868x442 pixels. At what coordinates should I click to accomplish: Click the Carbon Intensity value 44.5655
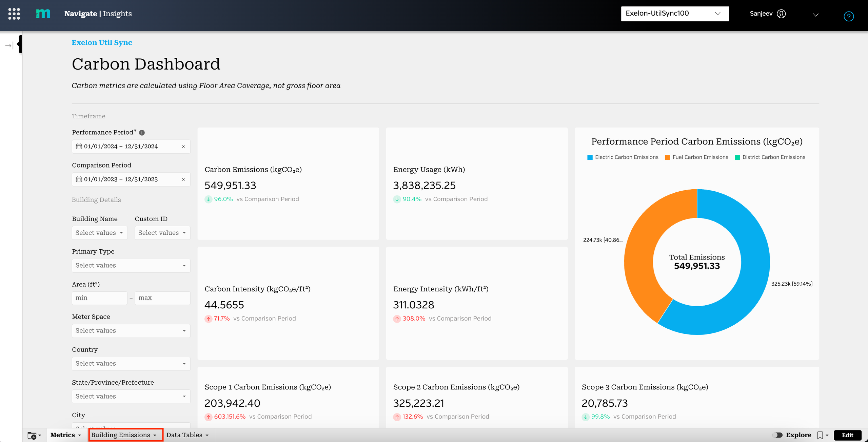click(x=224, y=305)
